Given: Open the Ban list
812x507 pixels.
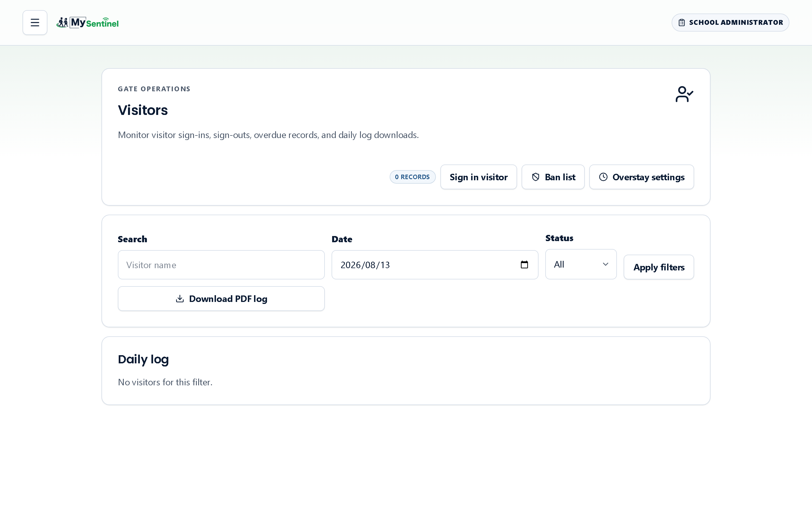Looking at the screenshot, I should [553, 177].
